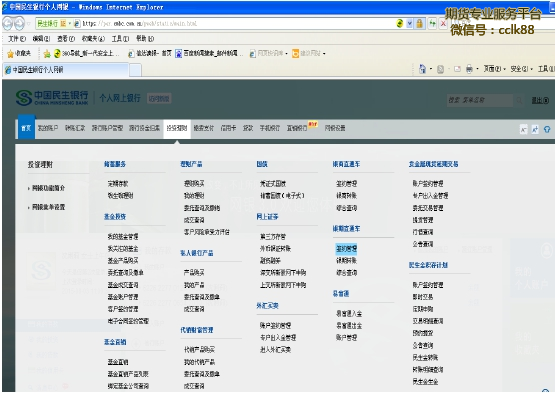This screenshot has height=393, width=555.
Task: Click the printer icon in command bar
Action: coord(469,69)
